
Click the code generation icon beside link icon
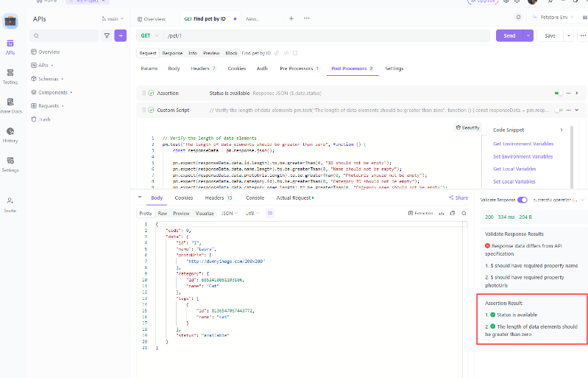coord(286,53)
